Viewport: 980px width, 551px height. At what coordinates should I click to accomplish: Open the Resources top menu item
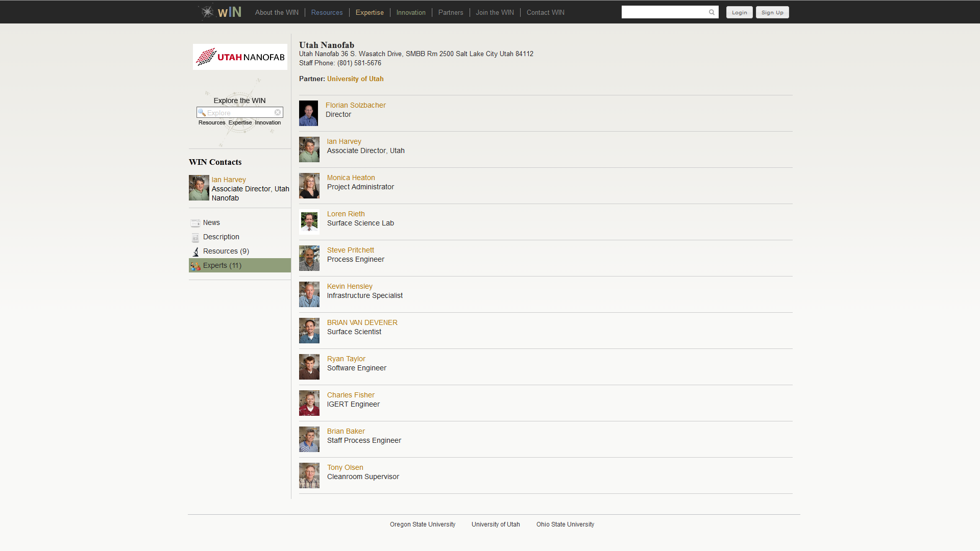327,12
